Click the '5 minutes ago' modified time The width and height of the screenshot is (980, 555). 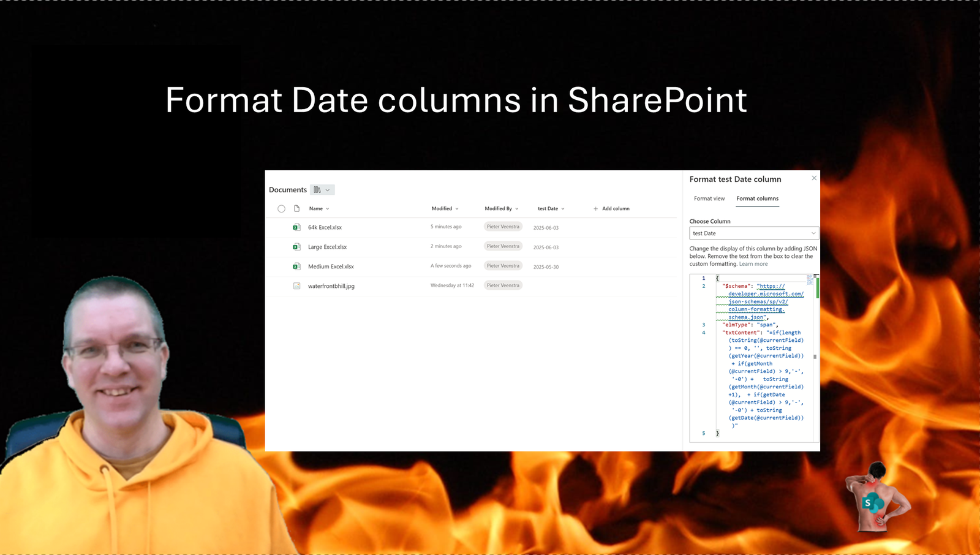[446, 227]
